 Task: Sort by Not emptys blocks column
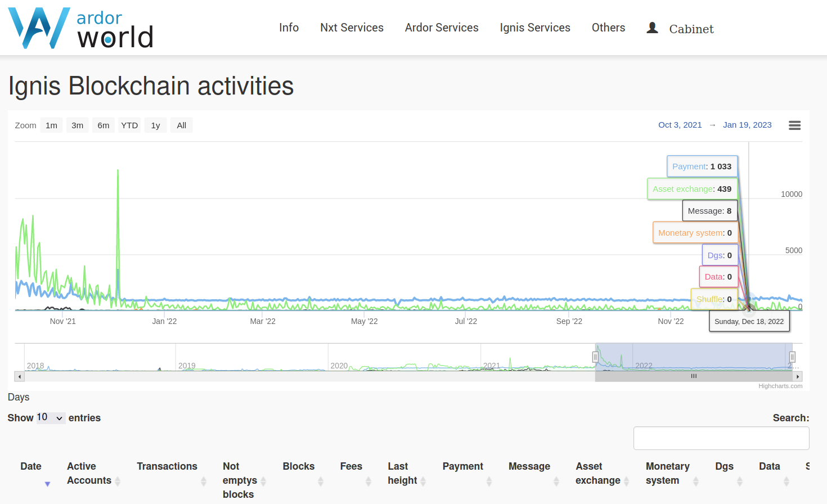click(x=244, y=480)
